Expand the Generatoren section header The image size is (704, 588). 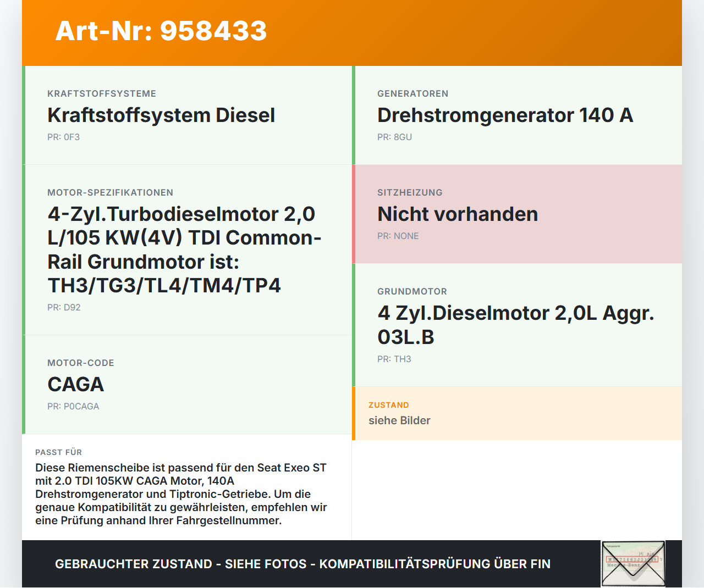[413, 93]
